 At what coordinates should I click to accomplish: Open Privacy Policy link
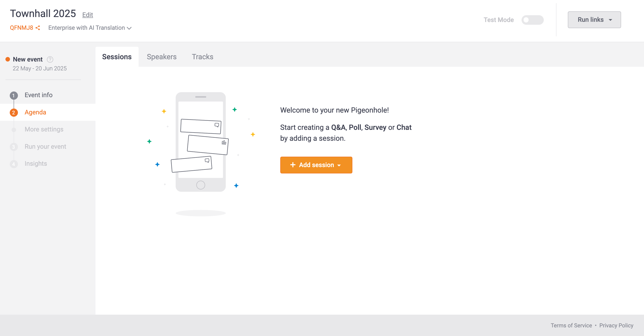616,325
